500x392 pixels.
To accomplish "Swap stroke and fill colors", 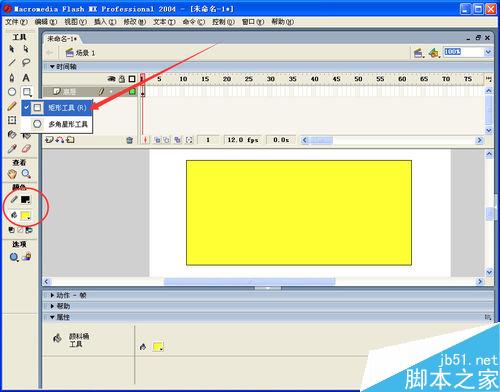I will coord(29,230).
